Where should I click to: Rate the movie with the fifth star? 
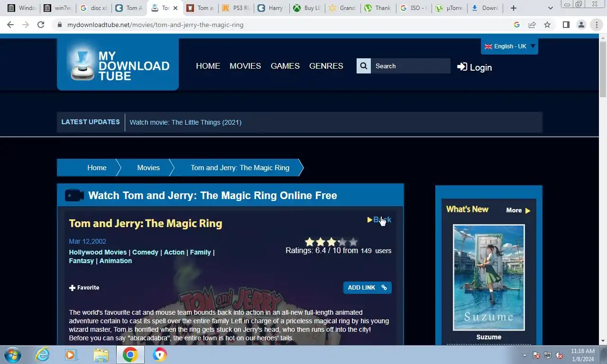pyautogui.click(x=353, y=242)
